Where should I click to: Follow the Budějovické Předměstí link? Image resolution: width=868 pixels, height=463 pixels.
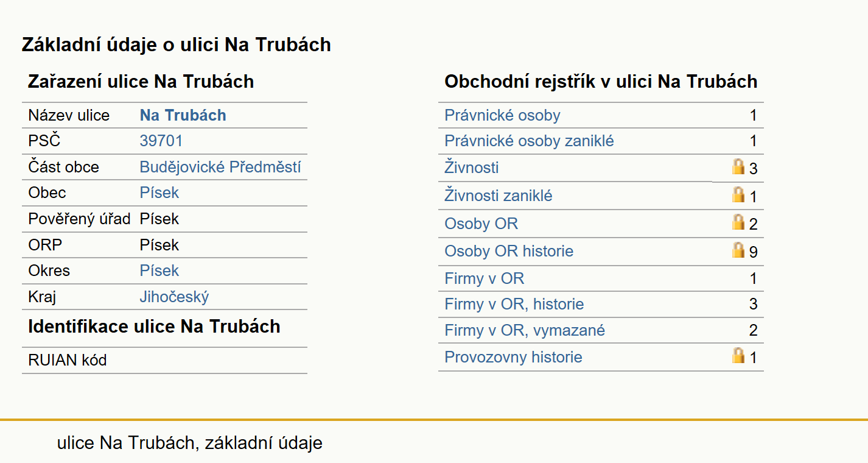tap(220, 167)
